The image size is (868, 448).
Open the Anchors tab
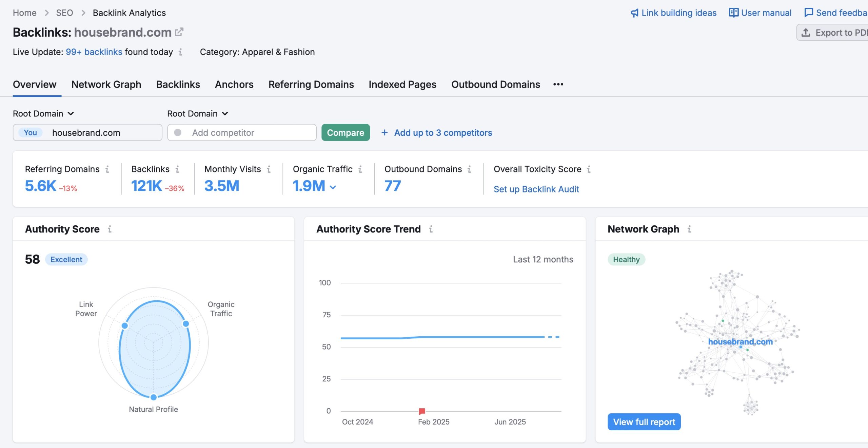coord(234,84)
